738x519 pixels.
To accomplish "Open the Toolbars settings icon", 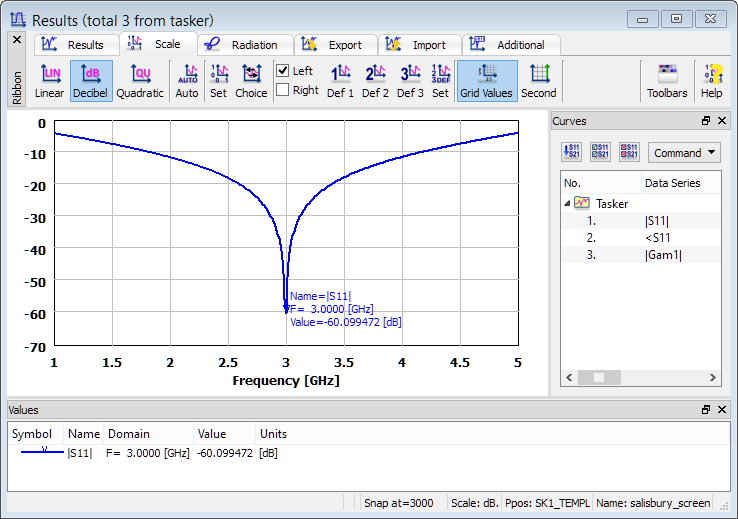I will click(x=667, y=81).
